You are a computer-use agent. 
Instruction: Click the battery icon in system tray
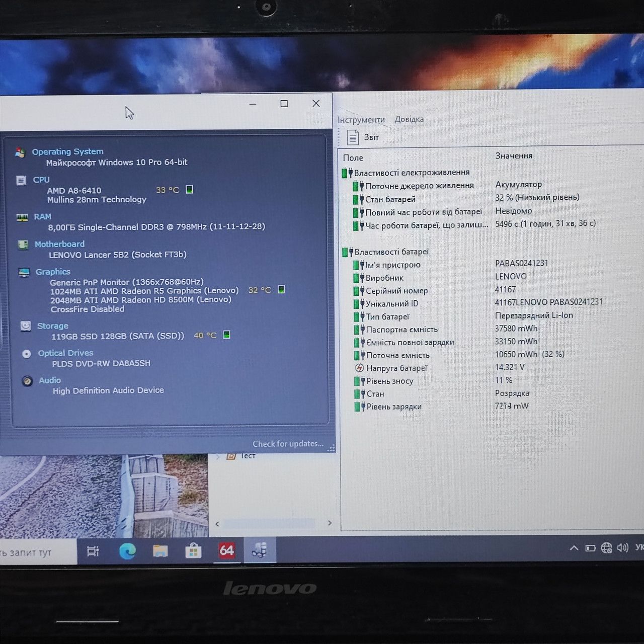pos(591,548)
